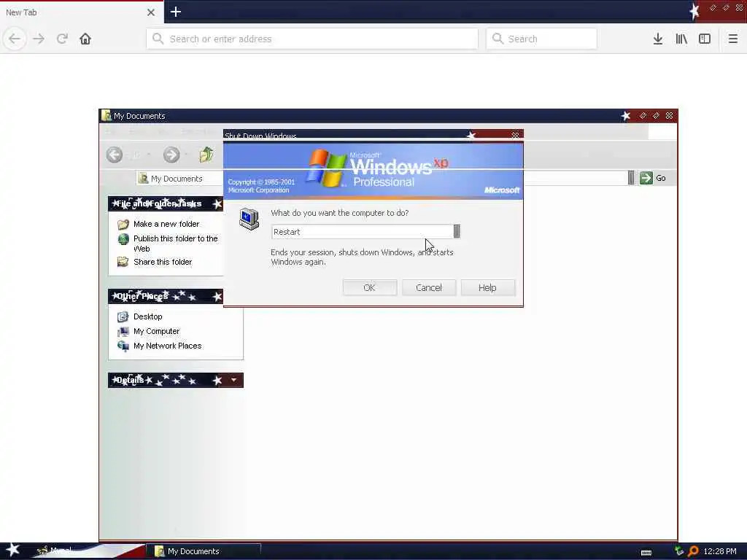Cancel the Shut Down Windows dialog
Viewport: 747px width, 560px height.
click(x=429, y=287)
